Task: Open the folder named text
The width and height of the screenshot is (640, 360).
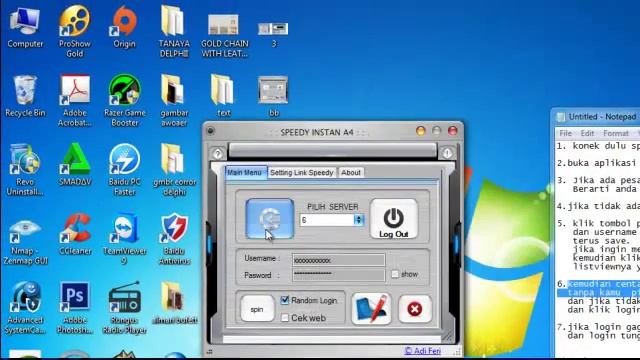Action: click(223, 96)
